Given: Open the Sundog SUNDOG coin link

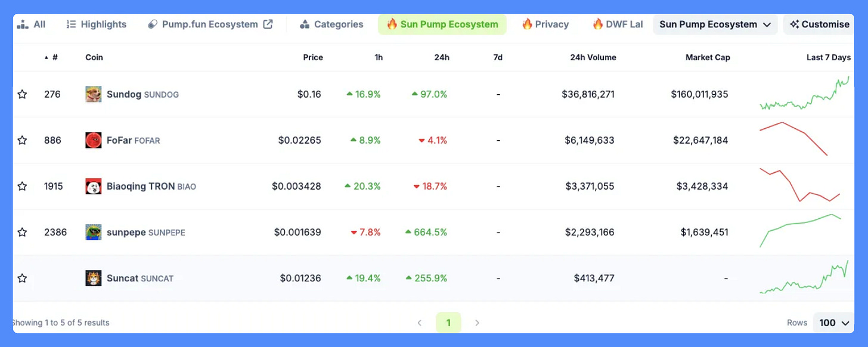Looking at the screenshot, I should 142,94.
